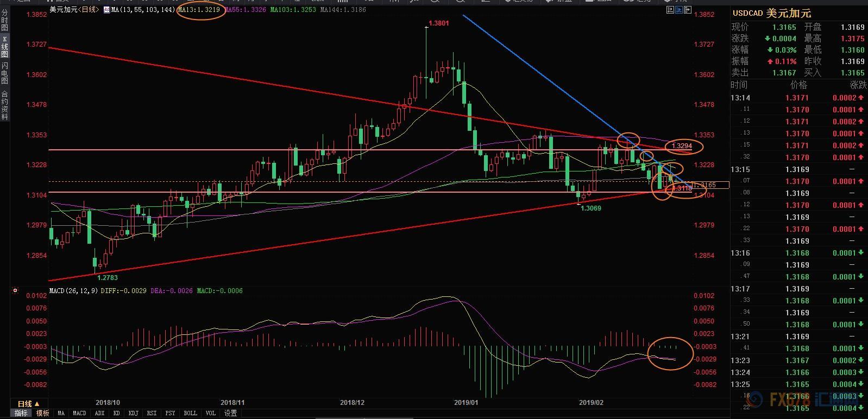Click the MA indicator icon beside chart title

click(x=106, y=10)
